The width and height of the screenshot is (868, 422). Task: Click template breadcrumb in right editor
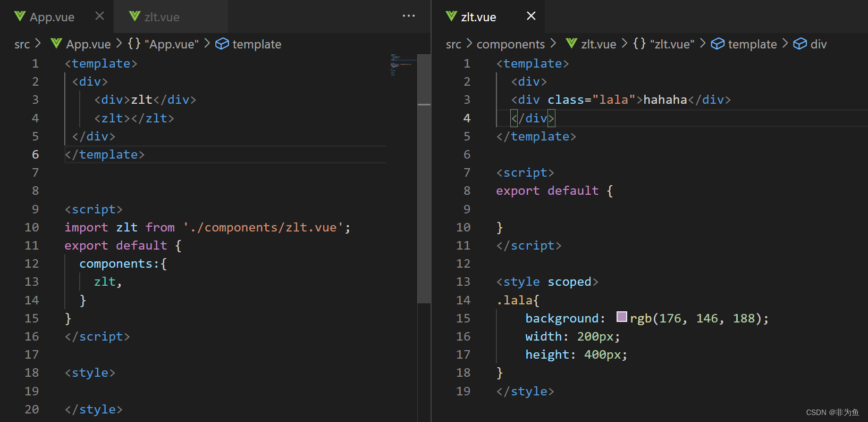(752, 44)
